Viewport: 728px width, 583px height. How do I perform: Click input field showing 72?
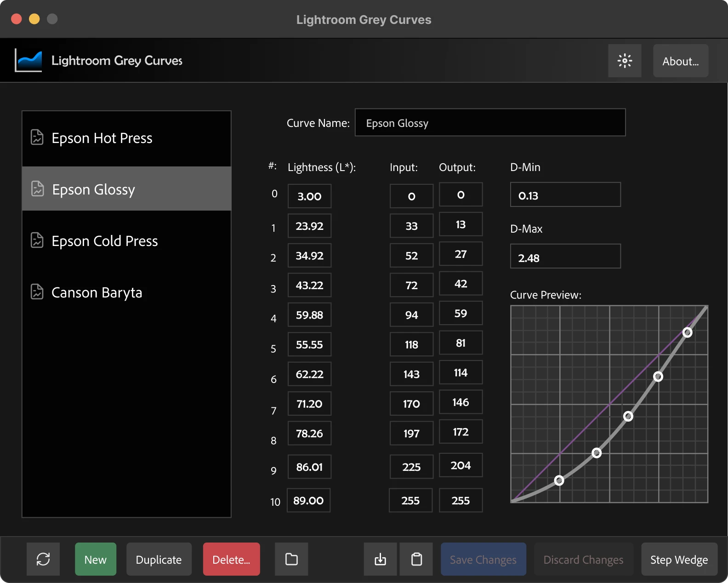[411, 285]
